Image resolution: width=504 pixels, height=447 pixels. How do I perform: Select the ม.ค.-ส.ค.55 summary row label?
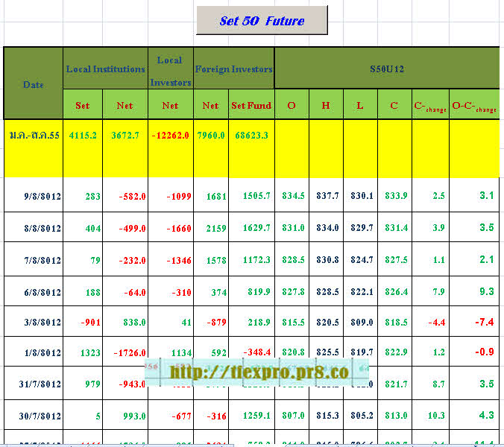(x=34, y=136)
